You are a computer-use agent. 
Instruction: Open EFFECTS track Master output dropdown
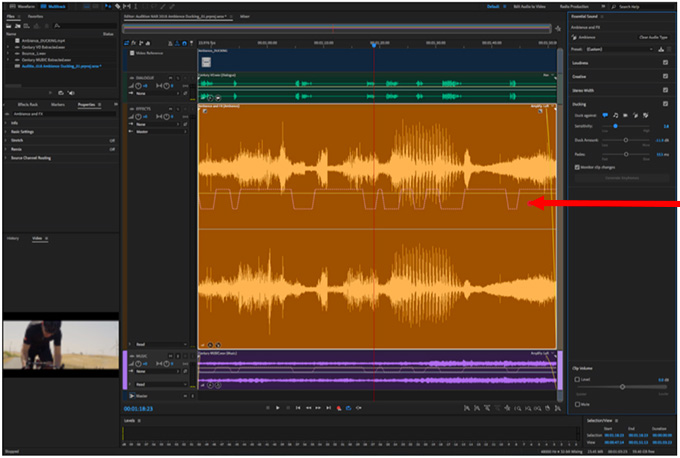pos(161,131)
